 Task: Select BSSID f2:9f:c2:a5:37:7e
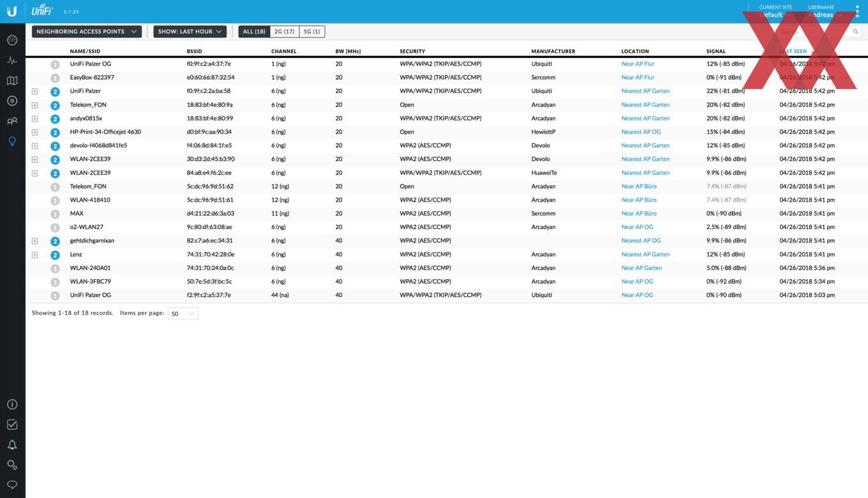209,295
